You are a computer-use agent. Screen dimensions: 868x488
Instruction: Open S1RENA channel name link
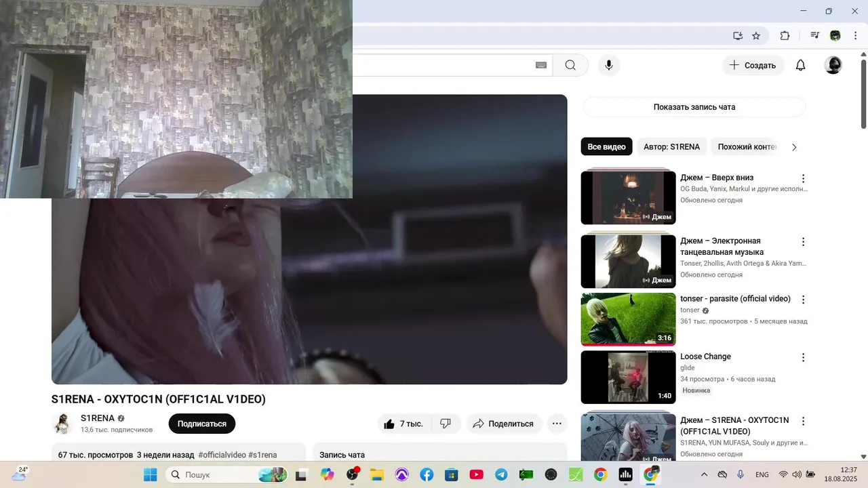click(x=98, y=418)
